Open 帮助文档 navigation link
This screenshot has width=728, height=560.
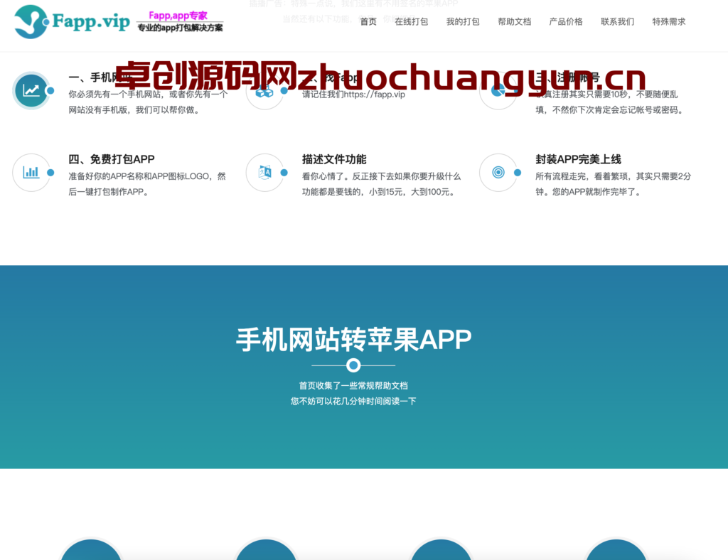pyautogui.click(x=515, y=21)
